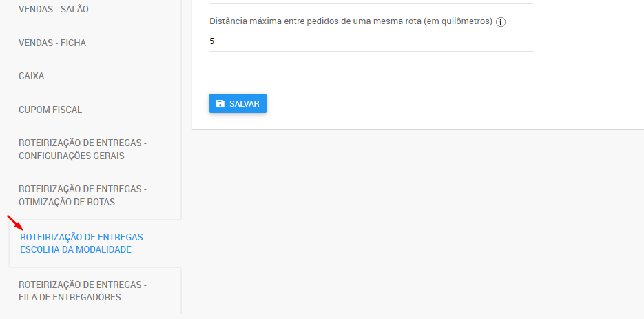This screenshot has width=644, height=319.
Task: Focus the maximum route distance input field
Action: click(371, 41)
